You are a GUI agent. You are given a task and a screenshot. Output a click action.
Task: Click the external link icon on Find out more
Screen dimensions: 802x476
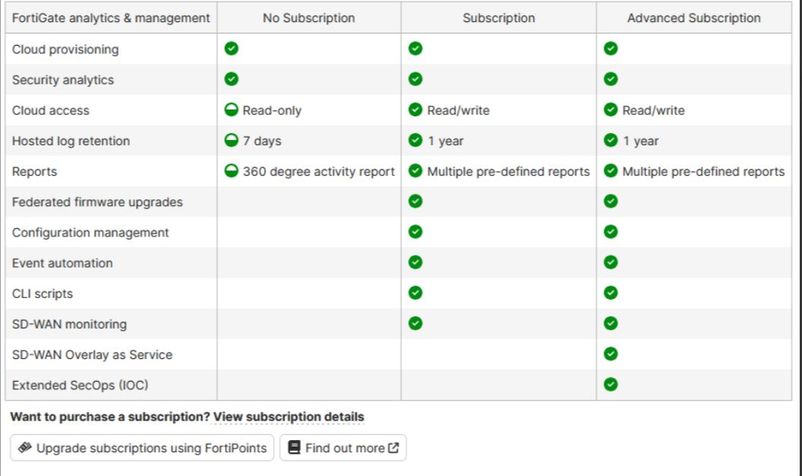pos(393,448)
